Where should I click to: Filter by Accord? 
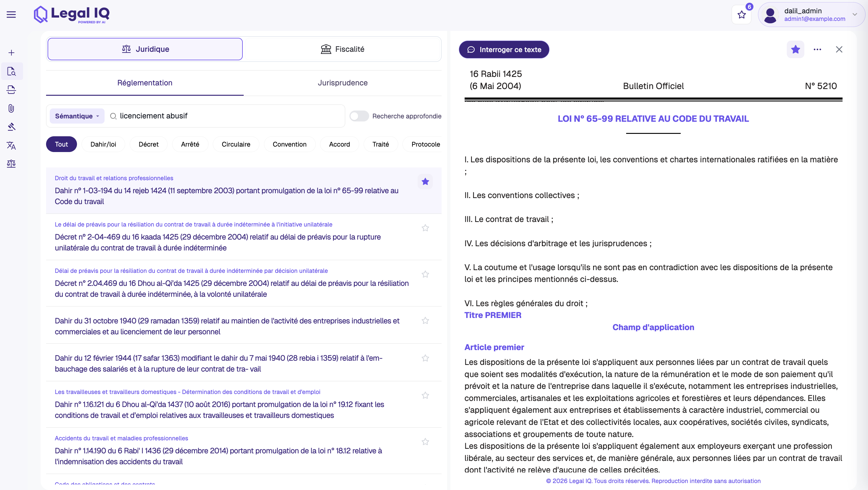pos(339,144)
